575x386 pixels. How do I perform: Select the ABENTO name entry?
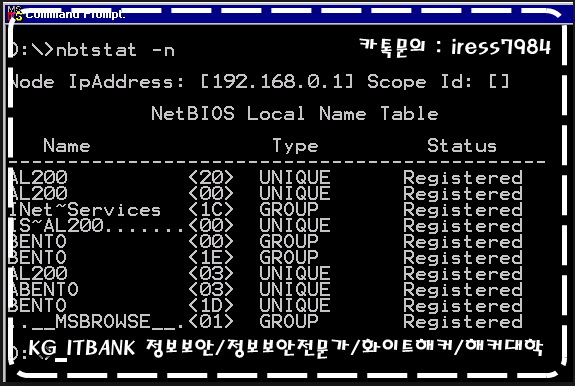coord(43,290)
